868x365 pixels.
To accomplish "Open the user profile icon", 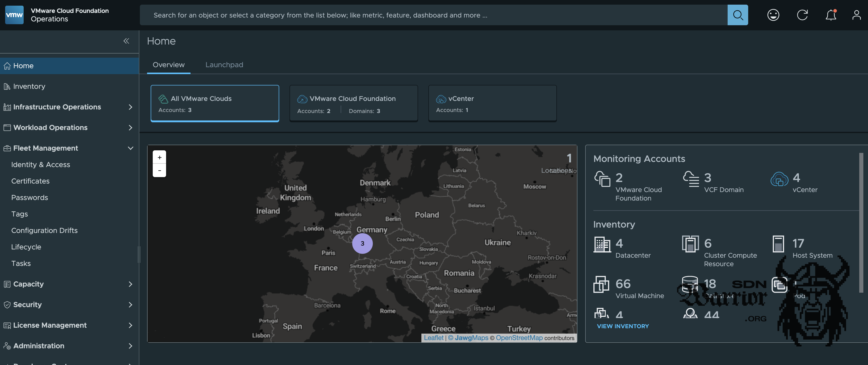I will tap(856, 15).
